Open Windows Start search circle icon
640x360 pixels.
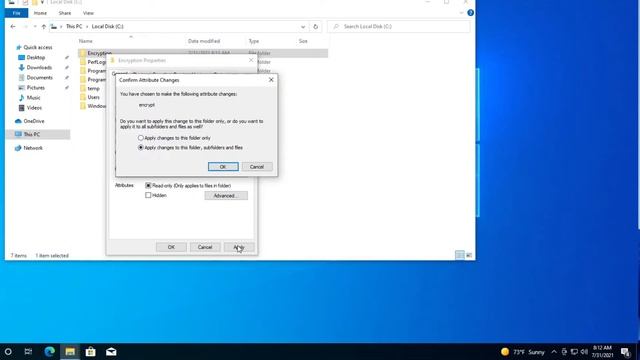tap(8, 351)
